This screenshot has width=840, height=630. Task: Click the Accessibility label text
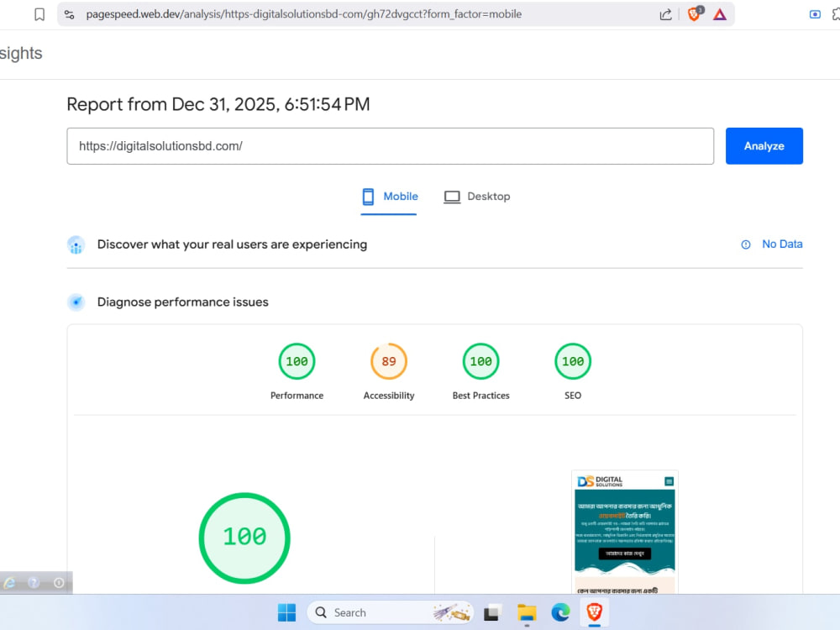point(389,396)
